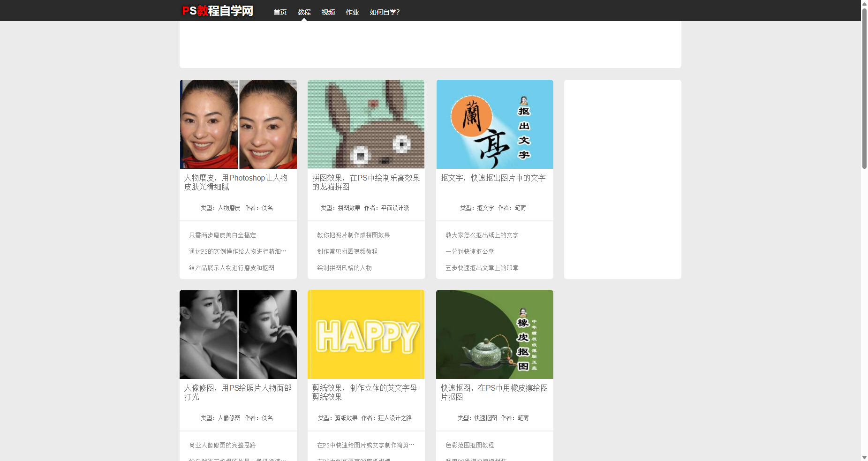Open link 色彩范围抠图教程
This screenshot has height=461, width=868.
(x=470, y=445)
